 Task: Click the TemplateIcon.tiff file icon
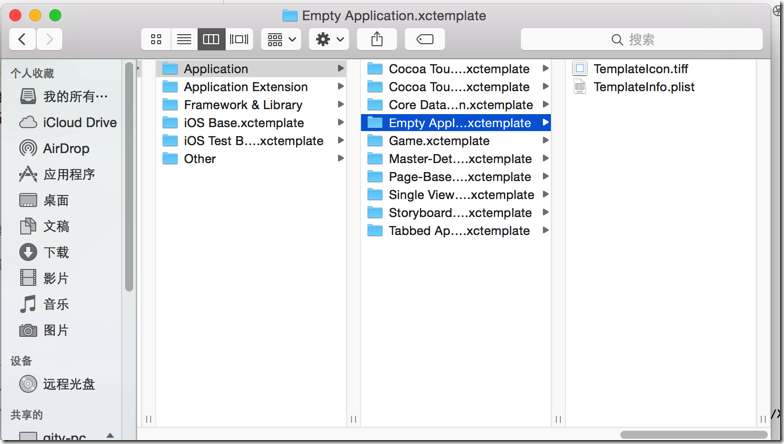coord(580,68)
